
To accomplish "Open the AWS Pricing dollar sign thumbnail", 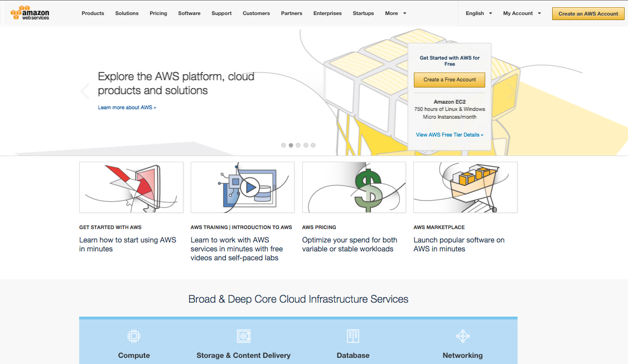I will coord(354,187).
